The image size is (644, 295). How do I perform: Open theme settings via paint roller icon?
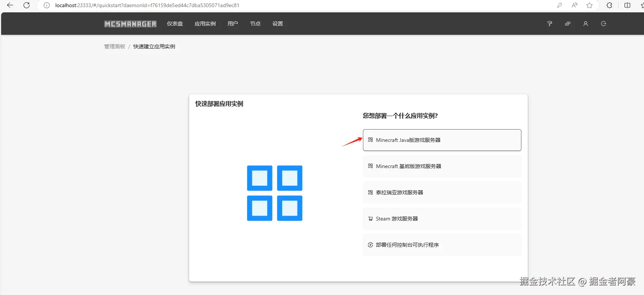click(x=550, y=24)
